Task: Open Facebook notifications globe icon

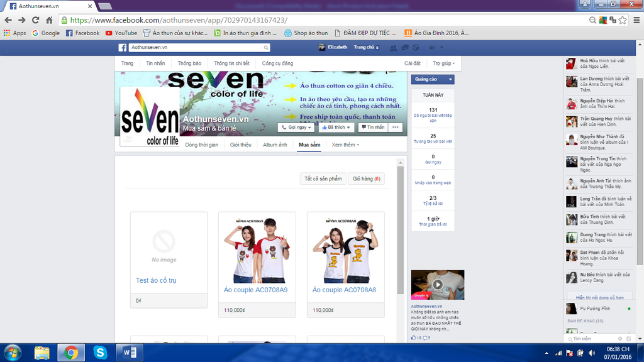Action: 416,48
